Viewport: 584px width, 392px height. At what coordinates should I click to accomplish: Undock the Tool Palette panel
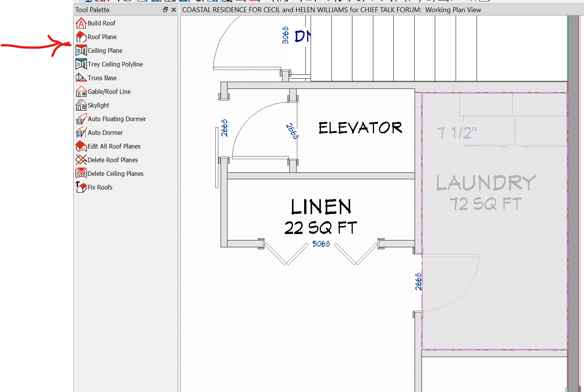(165, 9)
